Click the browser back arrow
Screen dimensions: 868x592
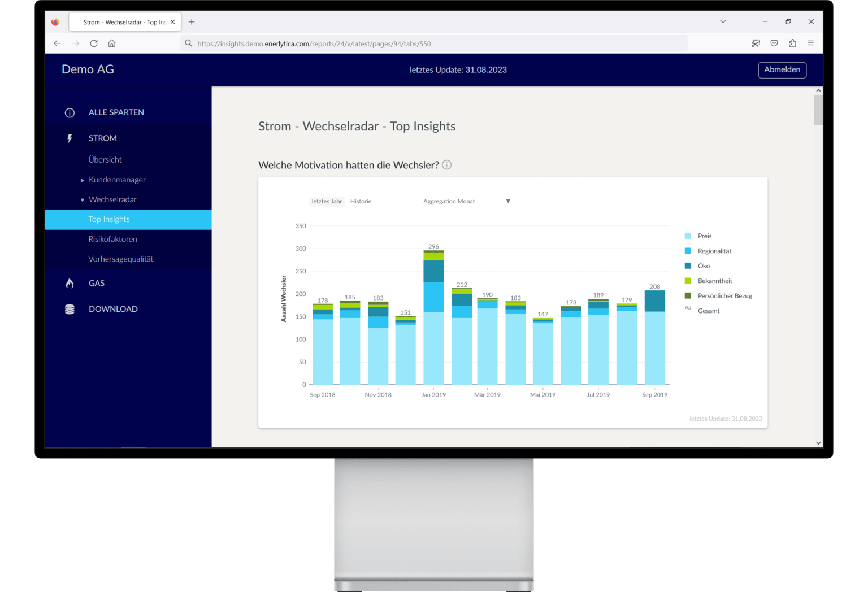57,43
